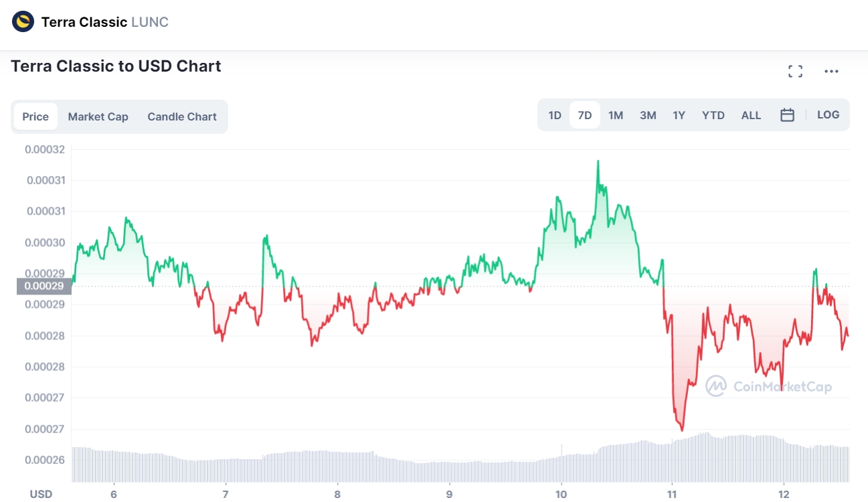Open the three-dot more options menu
The image size is (868, 502).
point(831,72)
